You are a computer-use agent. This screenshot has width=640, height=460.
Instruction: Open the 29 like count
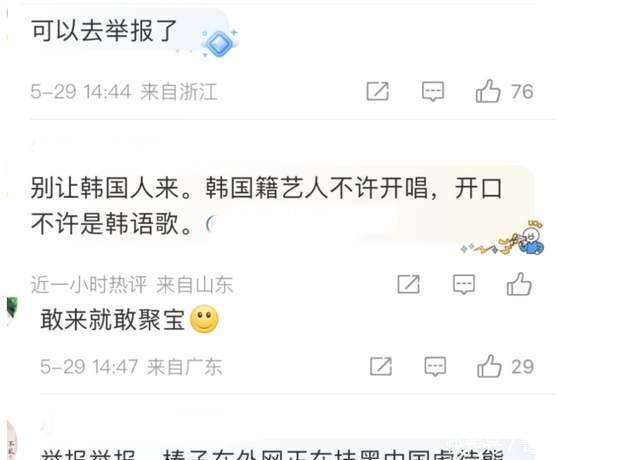point(522,367)
